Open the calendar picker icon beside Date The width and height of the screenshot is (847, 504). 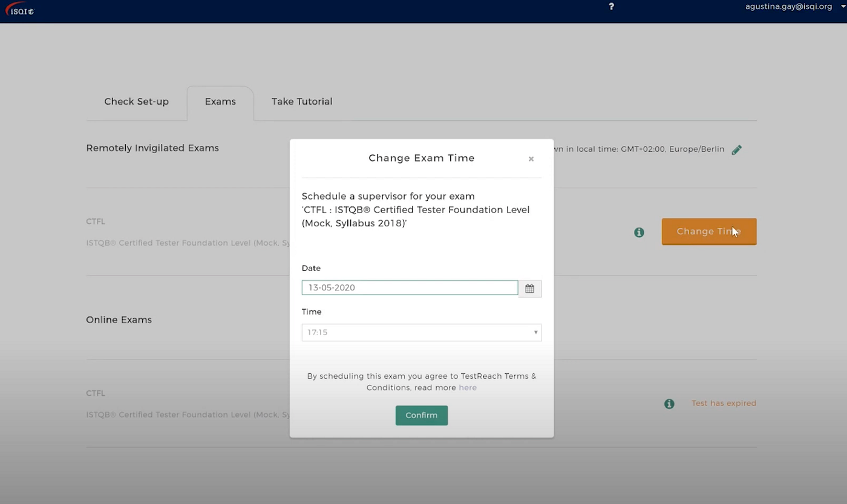529,289
